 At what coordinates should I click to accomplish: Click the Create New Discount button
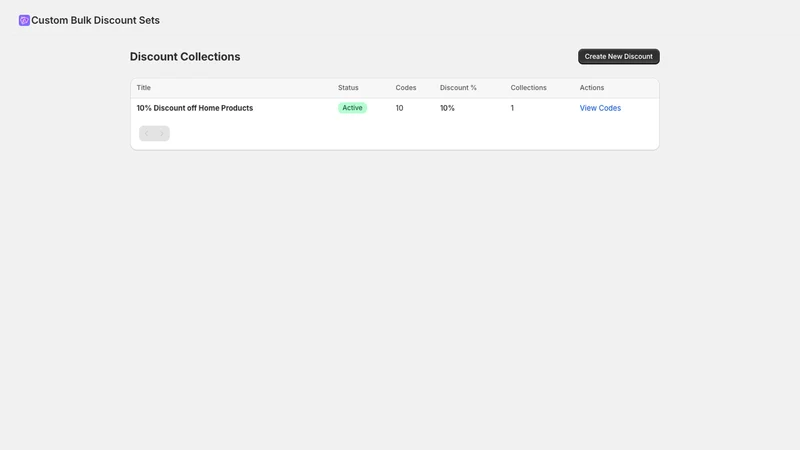(x=618, y=57)
